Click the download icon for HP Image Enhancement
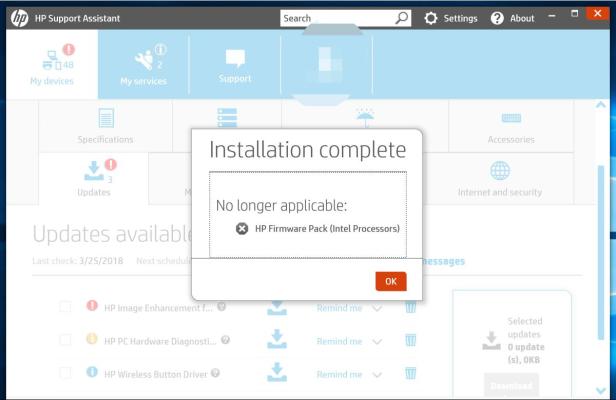This screenshot has width=616, height=400. [277, 307]
